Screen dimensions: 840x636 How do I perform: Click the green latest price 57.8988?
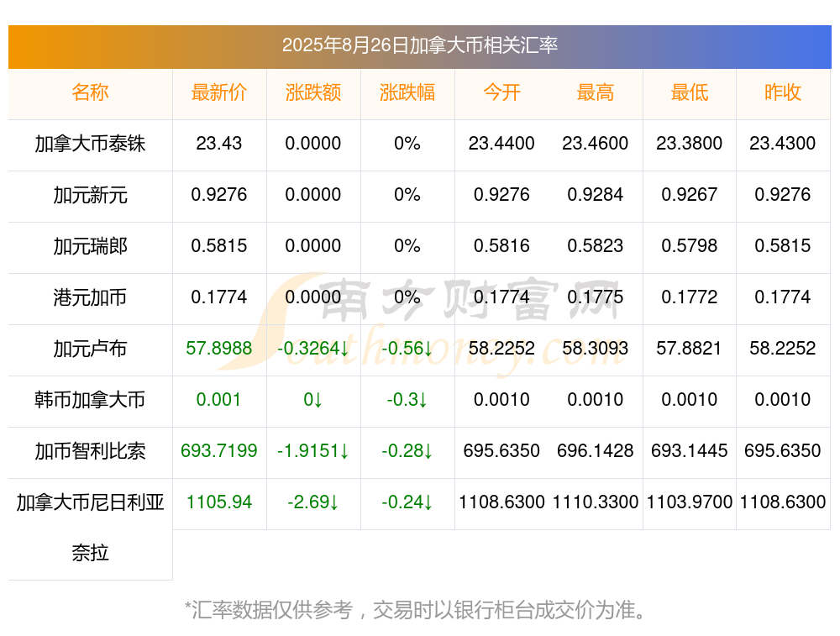click(x=219, y=349)
